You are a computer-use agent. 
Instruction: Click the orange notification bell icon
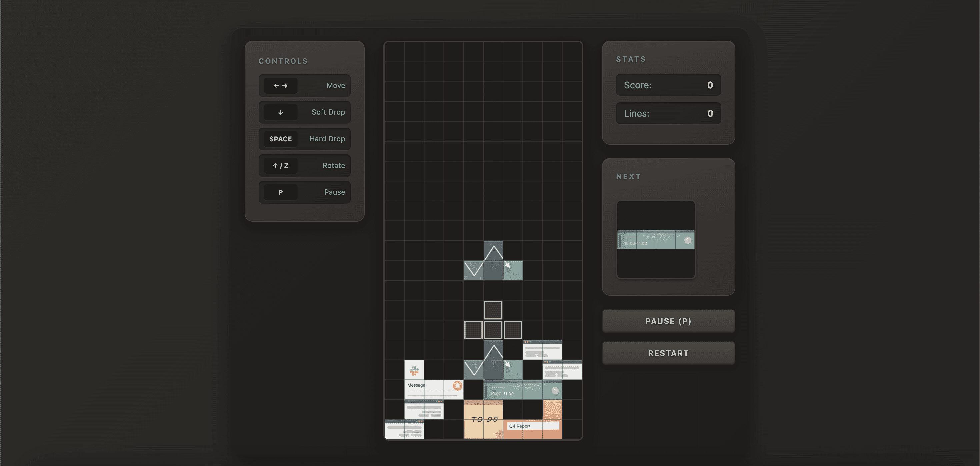(x=457, y=386)
